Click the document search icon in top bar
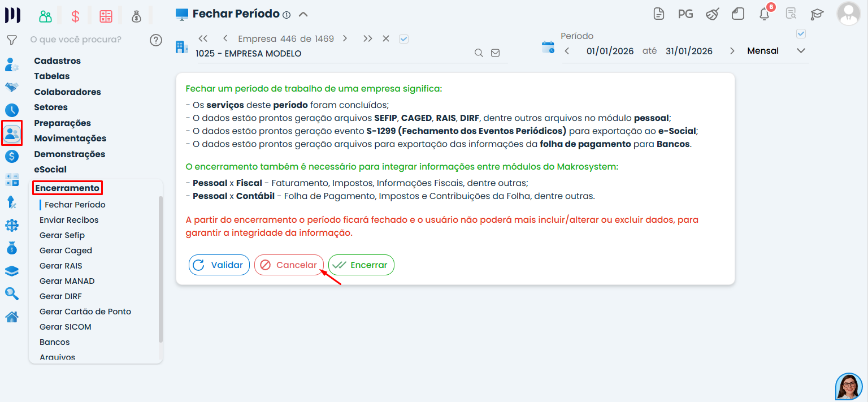Image resolution: width=868 pixels, height=402 pixels. pos(791,14)
